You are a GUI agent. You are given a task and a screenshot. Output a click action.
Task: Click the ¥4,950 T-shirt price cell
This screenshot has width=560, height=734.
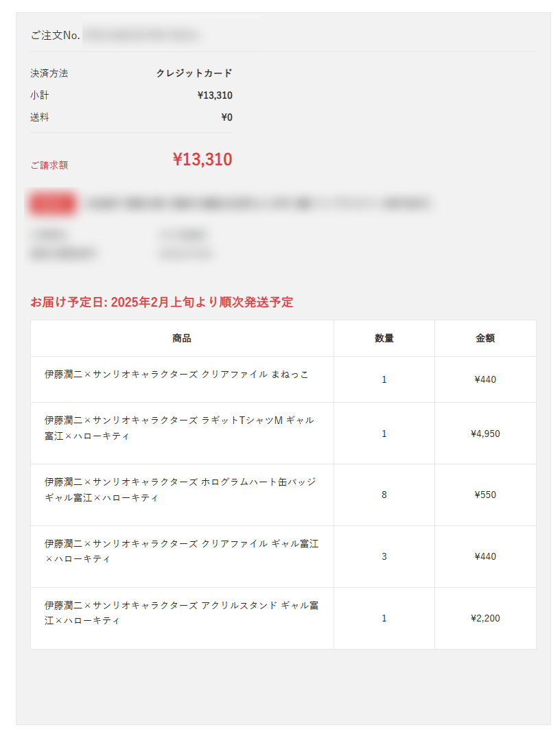click(x=485, y=434)
